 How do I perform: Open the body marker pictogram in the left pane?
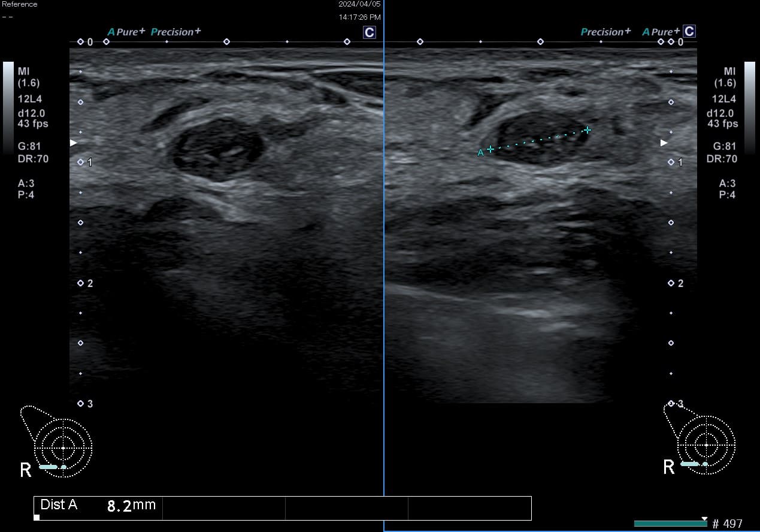[x=56, y=442]
